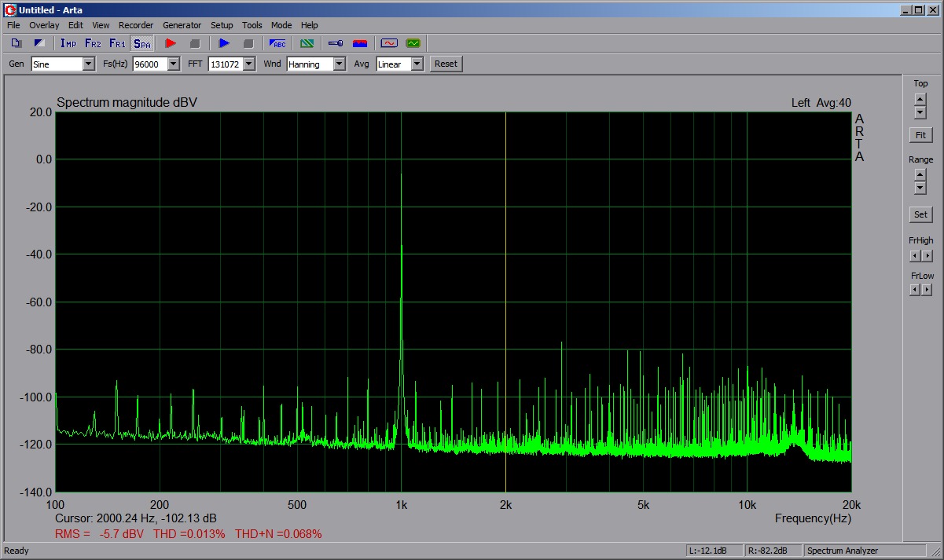This screenshot has height=560, width=944.
Task: Click the red record start arrow
Action: (171, 43)
